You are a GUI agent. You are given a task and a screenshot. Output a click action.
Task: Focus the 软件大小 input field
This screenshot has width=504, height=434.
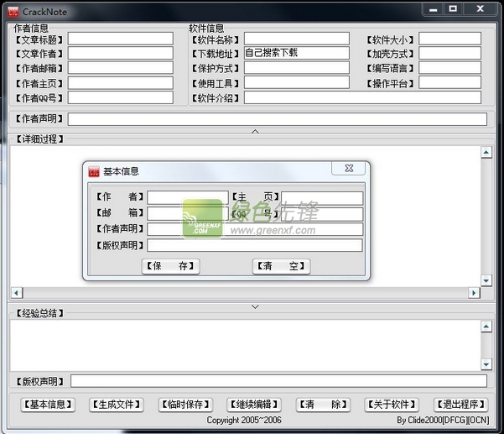pos(450,39)
